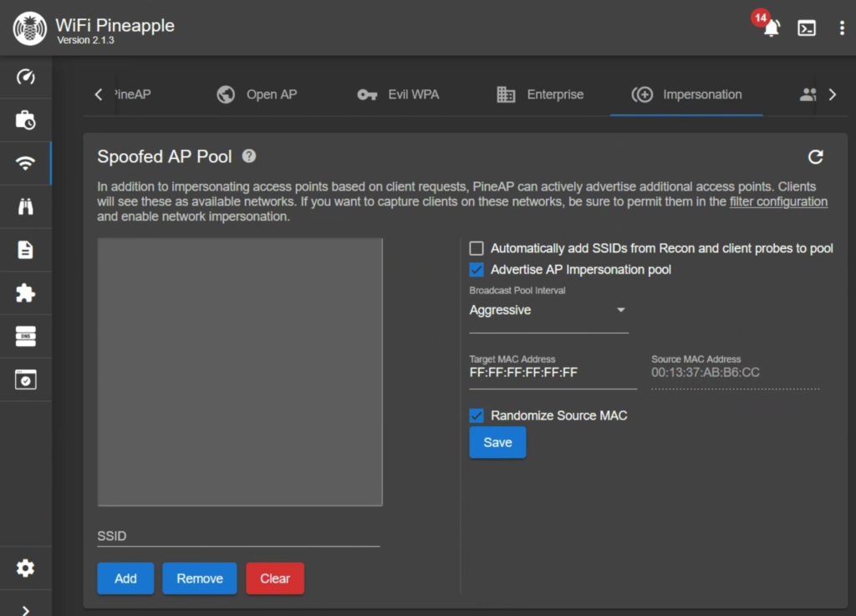Click the Save button
856x616 pixels.
[x=497, y=442]
